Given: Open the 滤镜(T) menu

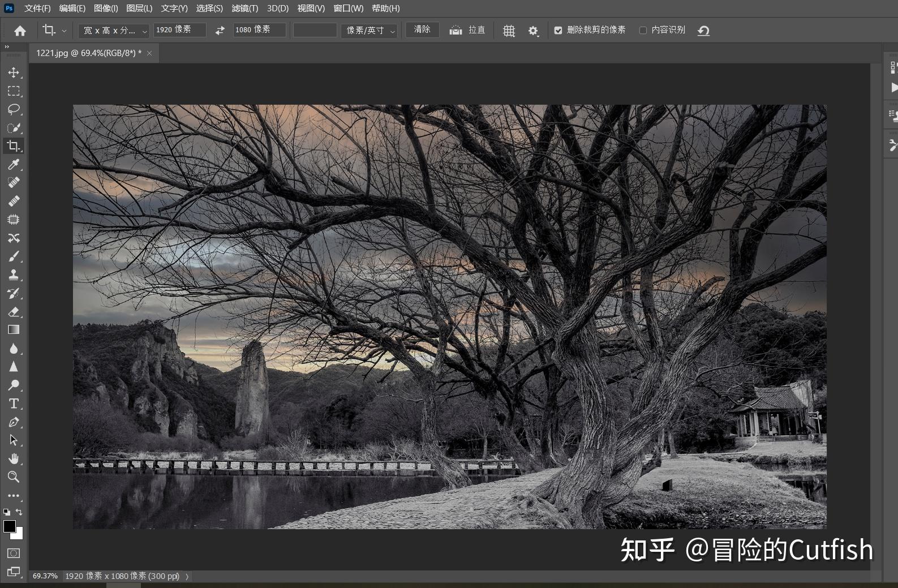Looking at the screenshot, I should pyautogui.click(x=244, y=8).
